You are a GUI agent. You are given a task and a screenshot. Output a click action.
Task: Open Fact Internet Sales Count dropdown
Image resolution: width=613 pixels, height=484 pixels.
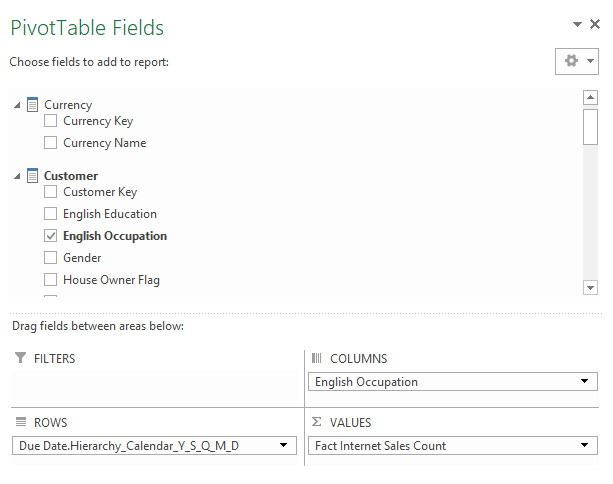pyautogui.click(x=584, y=446)
